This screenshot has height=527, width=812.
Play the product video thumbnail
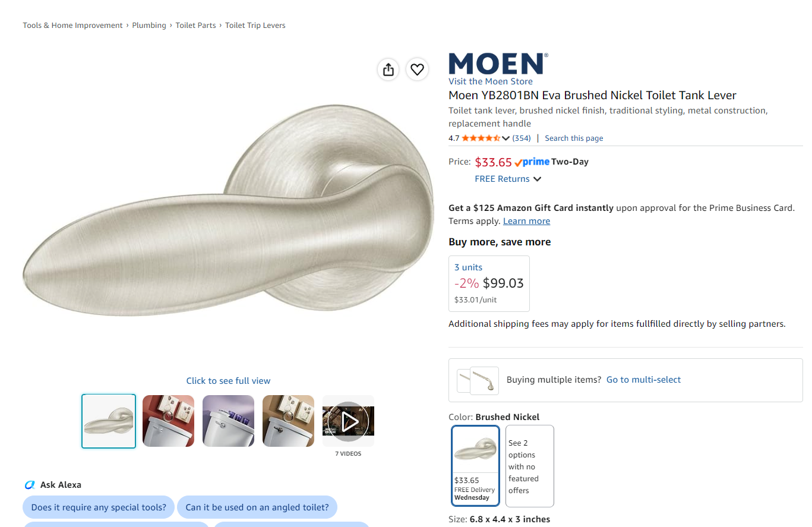[x=348, y=421]
